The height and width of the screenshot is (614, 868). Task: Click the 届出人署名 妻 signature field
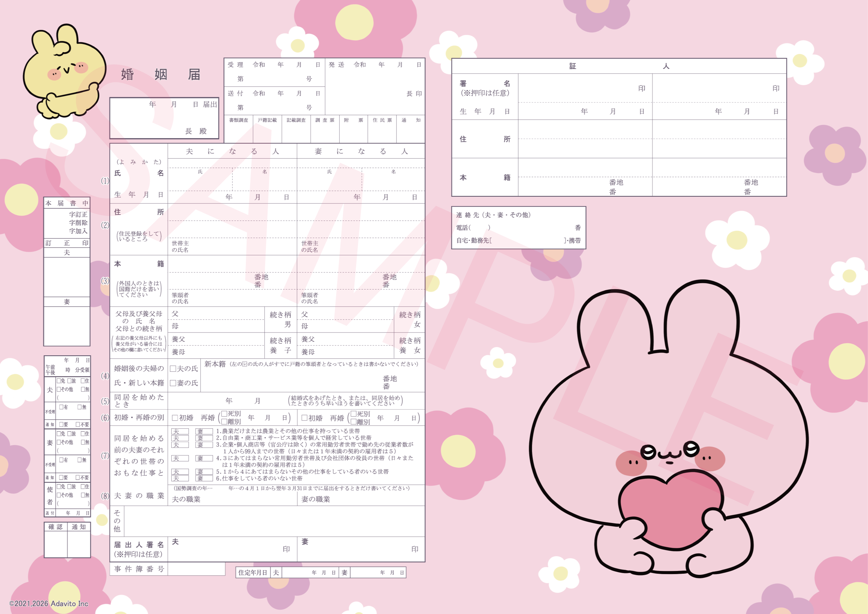pyautogui.click(x=361, y=549)
